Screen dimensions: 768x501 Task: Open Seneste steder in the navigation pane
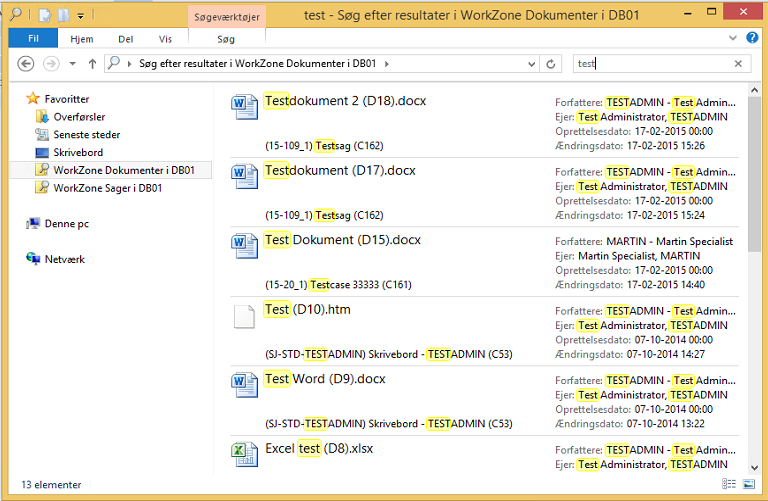(87, 134)
